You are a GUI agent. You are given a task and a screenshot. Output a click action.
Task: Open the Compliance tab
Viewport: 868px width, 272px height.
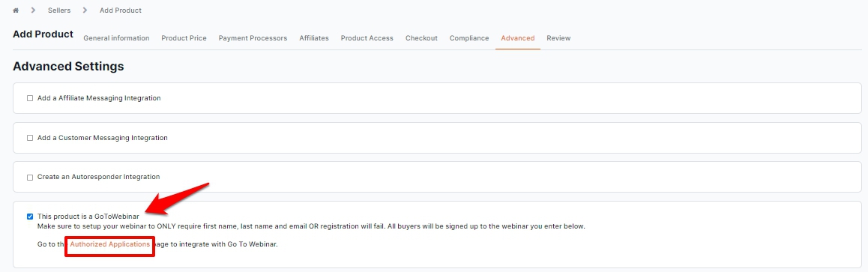click(469, 38)
